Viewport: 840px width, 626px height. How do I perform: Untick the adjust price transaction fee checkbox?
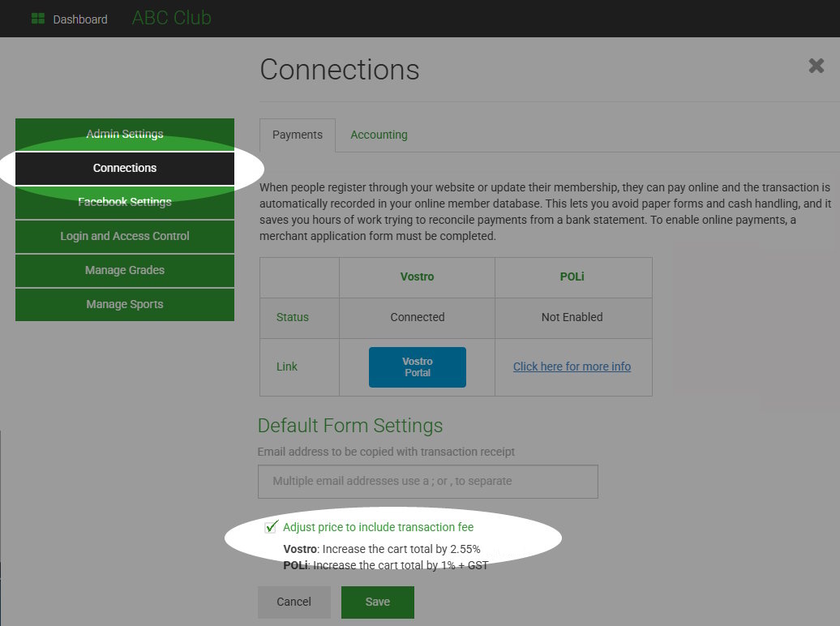point(272,527)
